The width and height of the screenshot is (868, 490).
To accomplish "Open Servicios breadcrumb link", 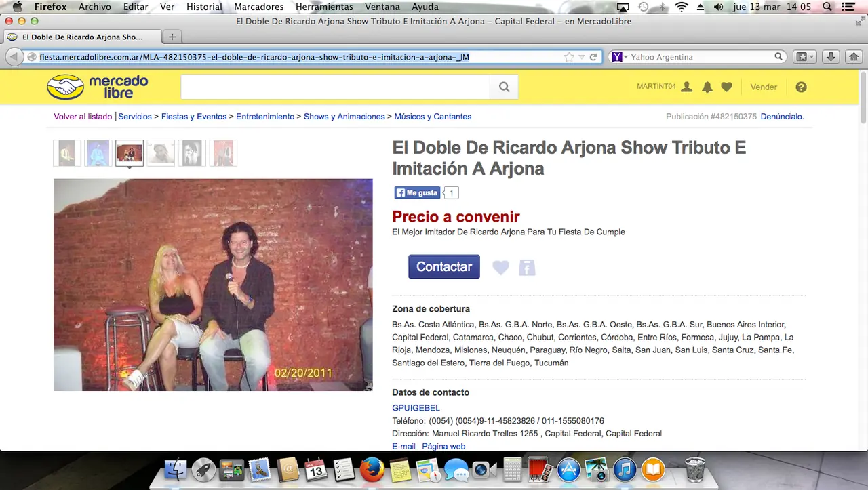I will click(x=135, y=117).
